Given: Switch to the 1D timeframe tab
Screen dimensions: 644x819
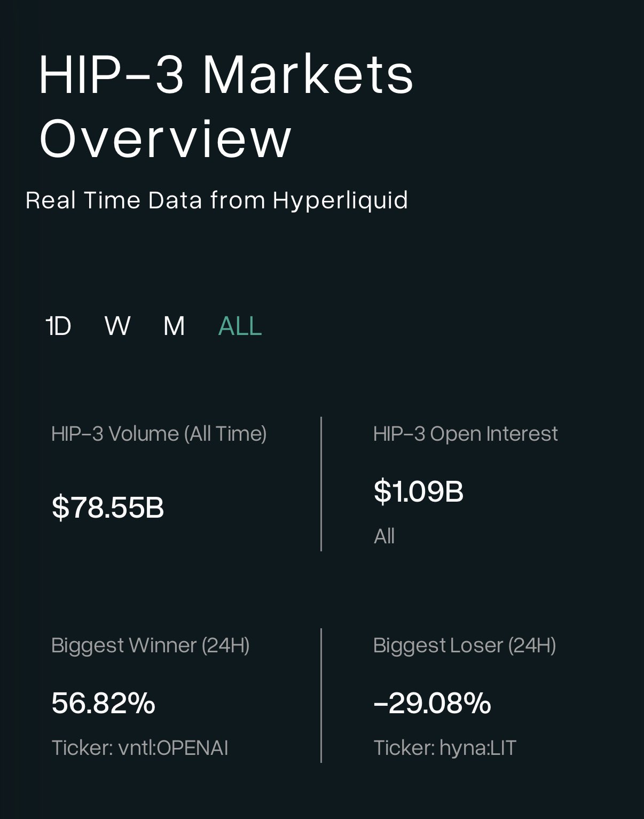Looking at the screenshot, I should (58, 326).
